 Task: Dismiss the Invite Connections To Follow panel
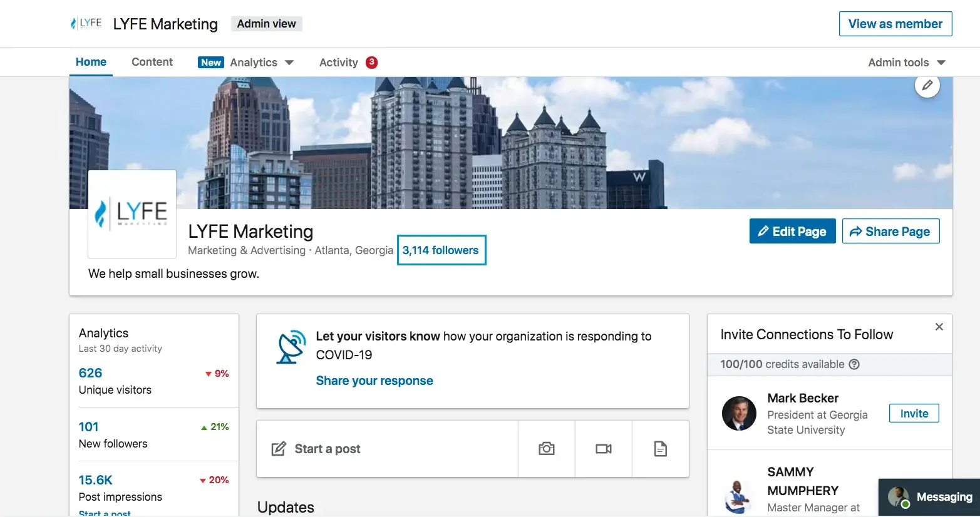(x=939, y=326)
